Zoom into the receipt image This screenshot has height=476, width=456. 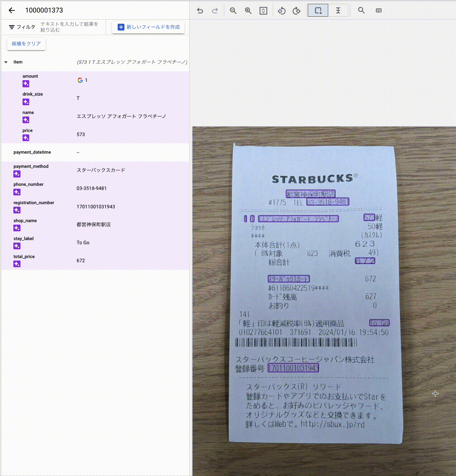248,10
